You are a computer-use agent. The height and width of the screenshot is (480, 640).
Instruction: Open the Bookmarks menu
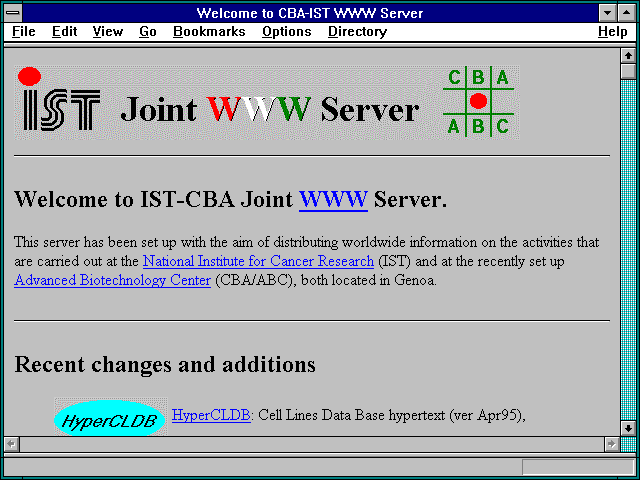point(209,31)
